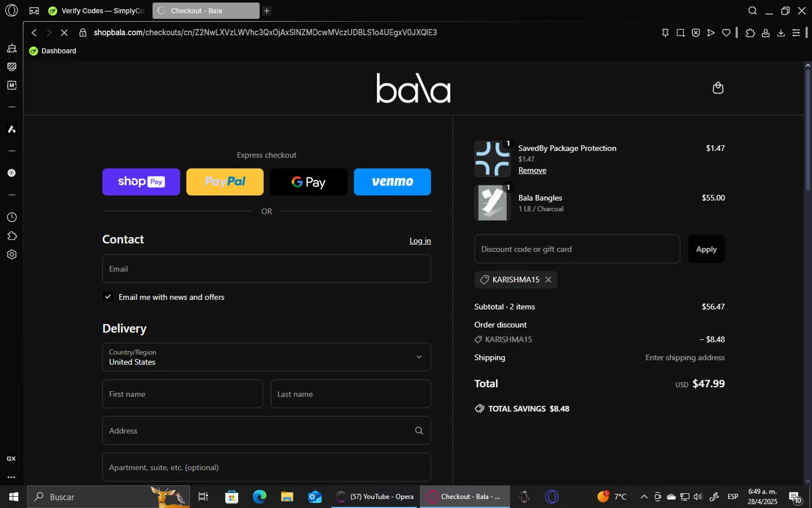812x508 pixels.
Task: Click the Apartment, suite, etc. field
Action: coord(266,467)
